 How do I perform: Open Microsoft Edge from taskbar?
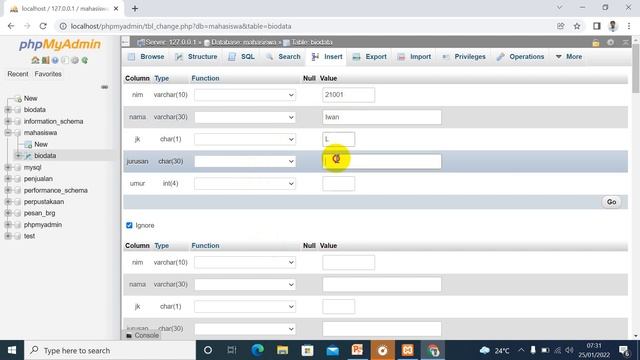[x=258, y=350]
